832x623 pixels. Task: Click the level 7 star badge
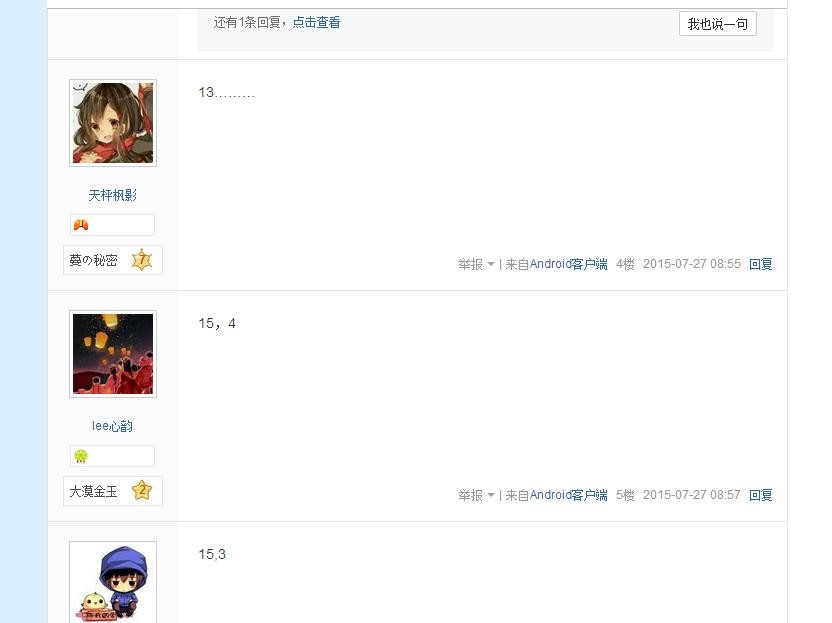click(142, 260)
